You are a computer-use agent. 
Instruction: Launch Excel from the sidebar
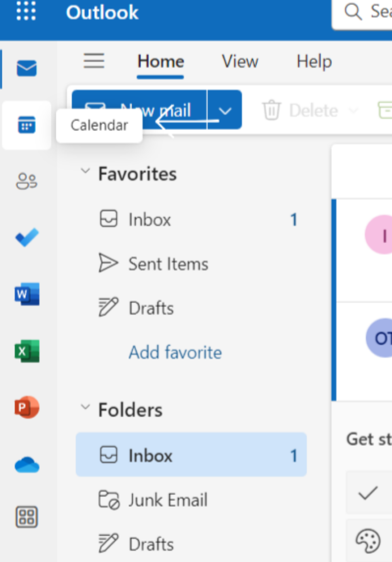point(27,351)
